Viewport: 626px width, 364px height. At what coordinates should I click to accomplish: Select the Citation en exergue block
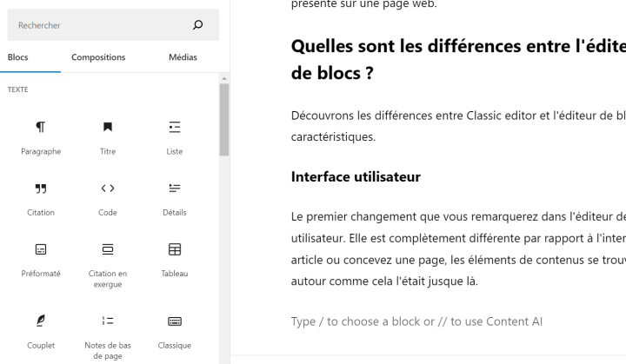(x=108, y=265)
